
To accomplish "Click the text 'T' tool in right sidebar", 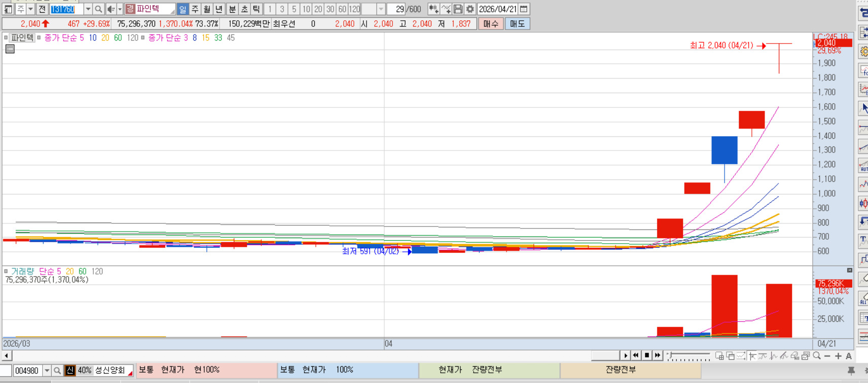I will point(863,240).
